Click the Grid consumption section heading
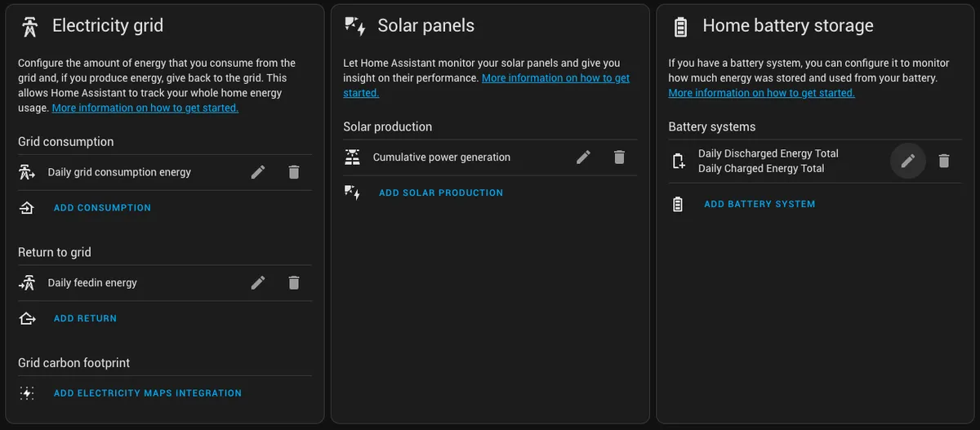The image size is (980, 430). point(66,142)
